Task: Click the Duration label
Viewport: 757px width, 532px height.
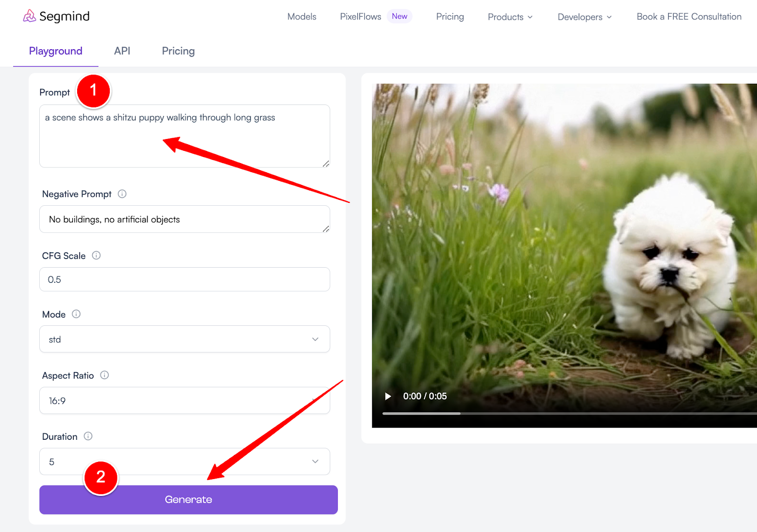Action: [60, 436]
